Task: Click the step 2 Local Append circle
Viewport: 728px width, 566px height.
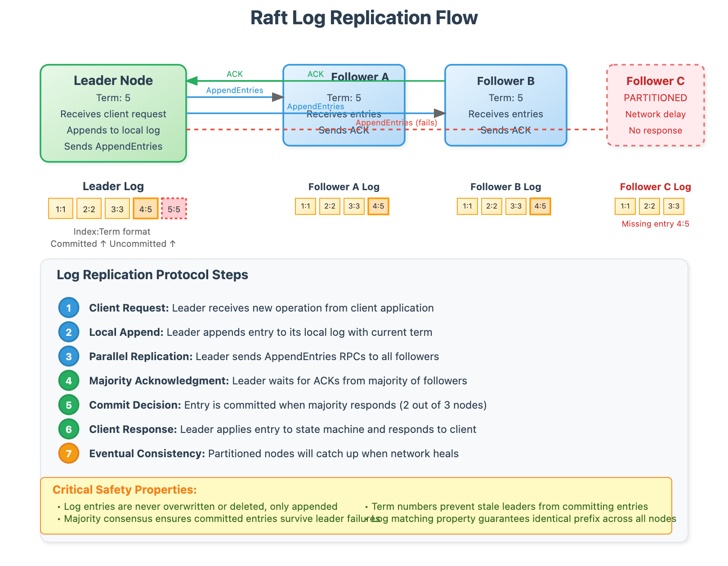Action: pos(68,332)
